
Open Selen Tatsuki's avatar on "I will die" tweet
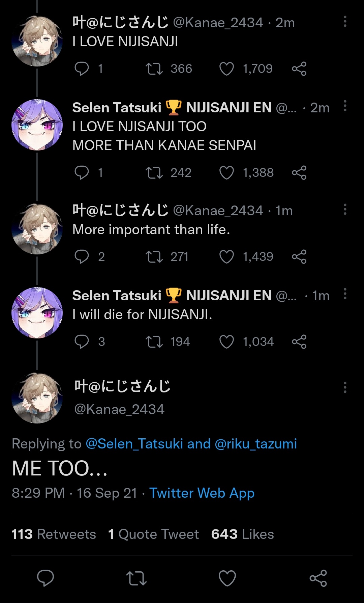tap(37, 313)
